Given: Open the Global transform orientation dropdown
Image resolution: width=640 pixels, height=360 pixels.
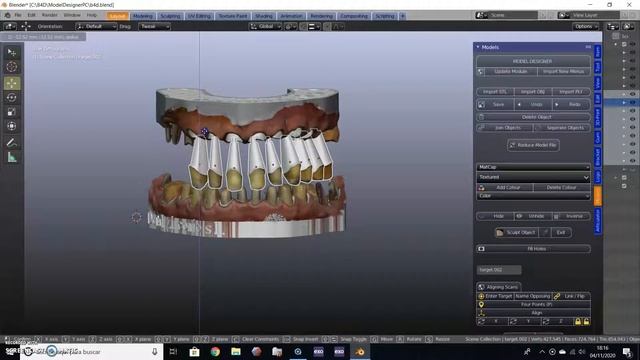Looking at the screenshot, I should pyautogui.click(x=265, y=27).
